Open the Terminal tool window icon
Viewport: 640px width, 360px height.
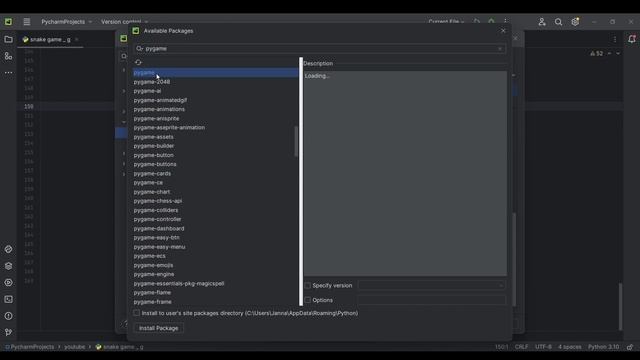(8, 299)
